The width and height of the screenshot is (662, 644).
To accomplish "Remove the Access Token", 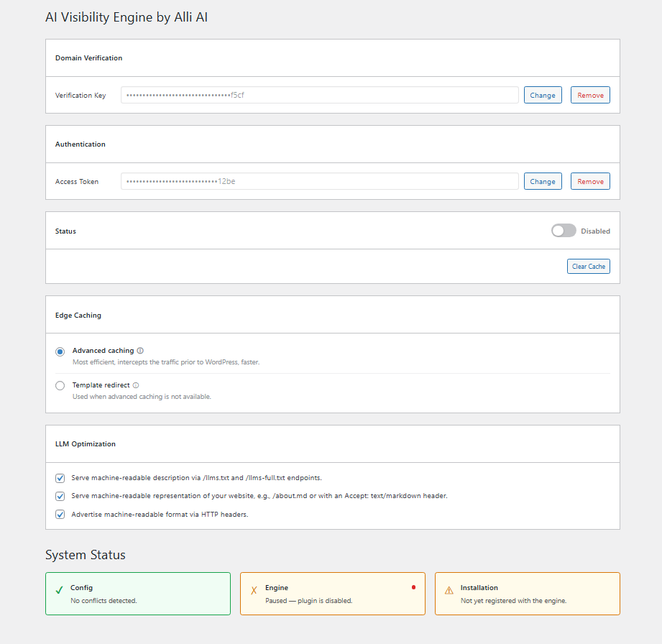I will [590, 181].
